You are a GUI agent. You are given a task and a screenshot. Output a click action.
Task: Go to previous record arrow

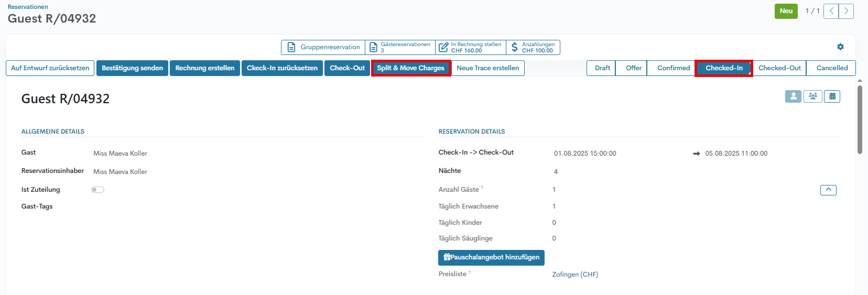(x=831, y=11)
